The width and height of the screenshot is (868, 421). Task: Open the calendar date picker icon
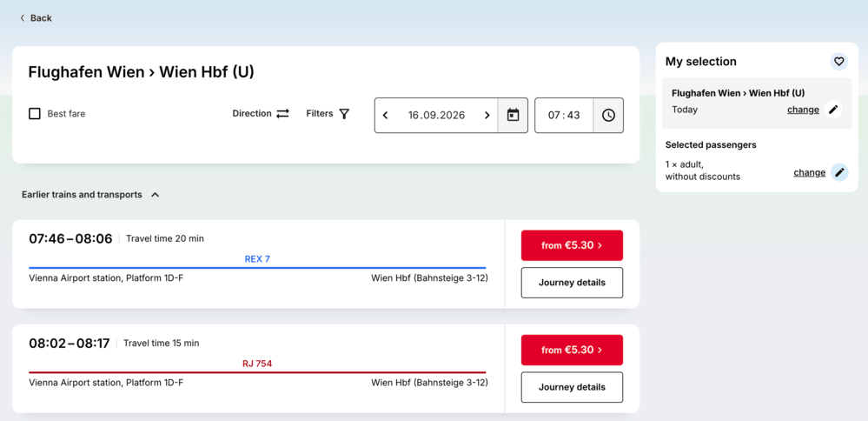513,115
